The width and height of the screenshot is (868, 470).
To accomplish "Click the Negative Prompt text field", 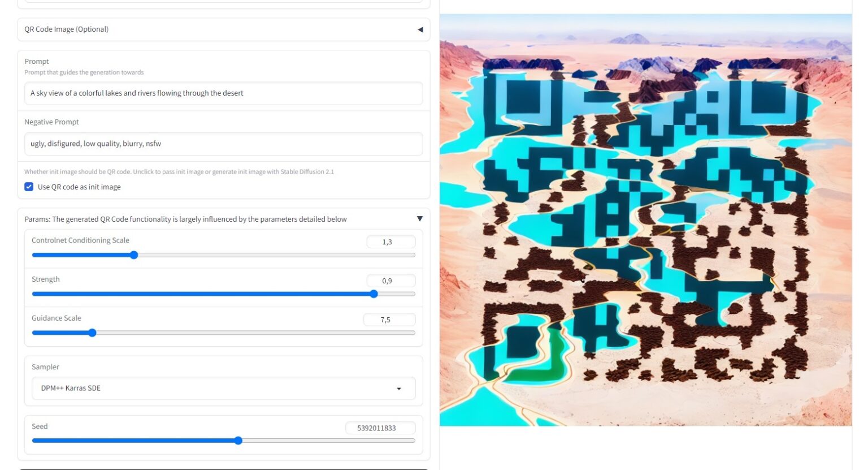I will point(223,144).
